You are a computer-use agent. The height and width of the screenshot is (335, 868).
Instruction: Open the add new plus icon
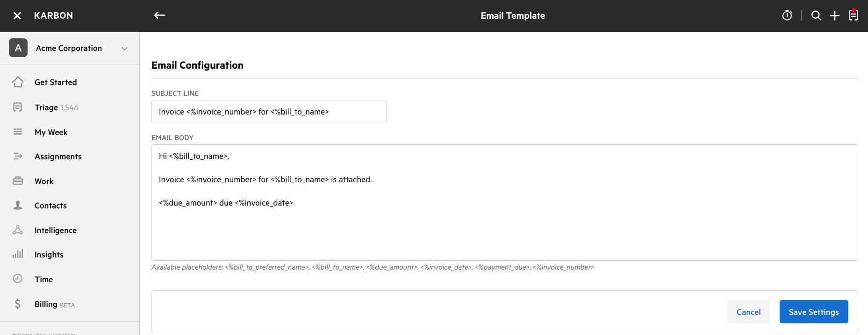coord(835,15)
